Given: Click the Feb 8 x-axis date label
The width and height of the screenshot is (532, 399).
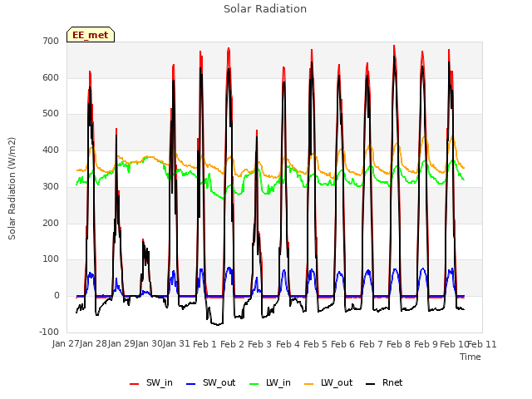Looking at the screenshot, I should (399, 344).
